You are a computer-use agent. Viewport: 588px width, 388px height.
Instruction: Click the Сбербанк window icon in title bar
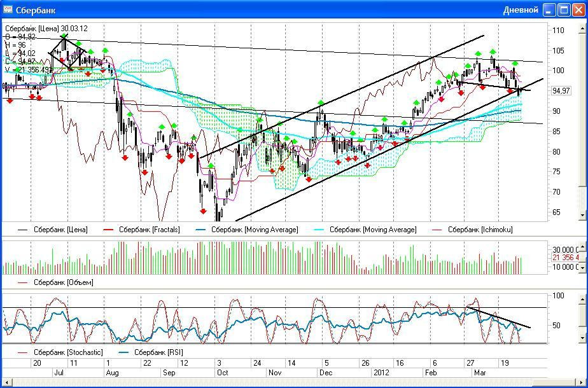(8, 10)
